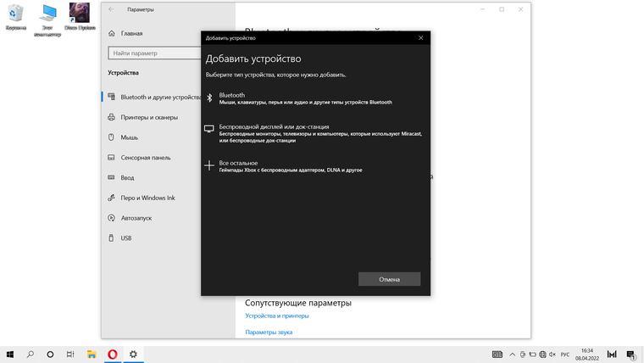Choose wireless display or dock option icon
This screenshot has height=363, width=644.
coord(209,129)
